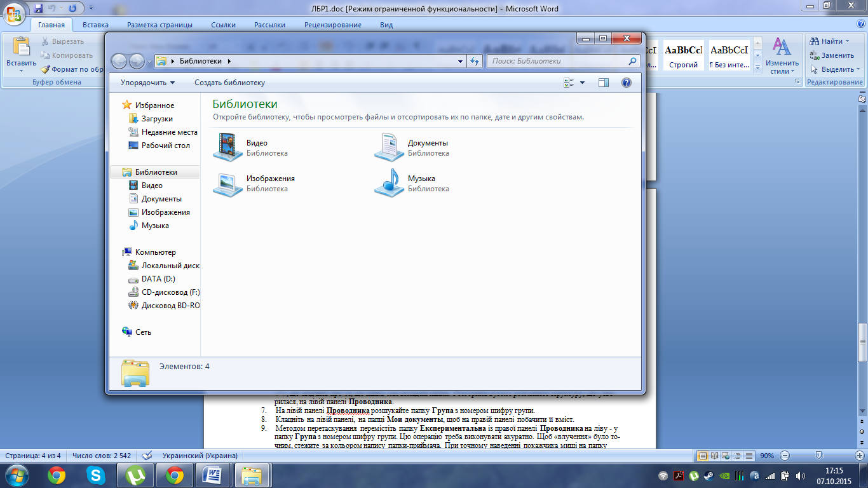Click the Вставить paste clipboard icon in Word
Image resolution: width=868 pixels, height=488 pixels.
point(22,47)
